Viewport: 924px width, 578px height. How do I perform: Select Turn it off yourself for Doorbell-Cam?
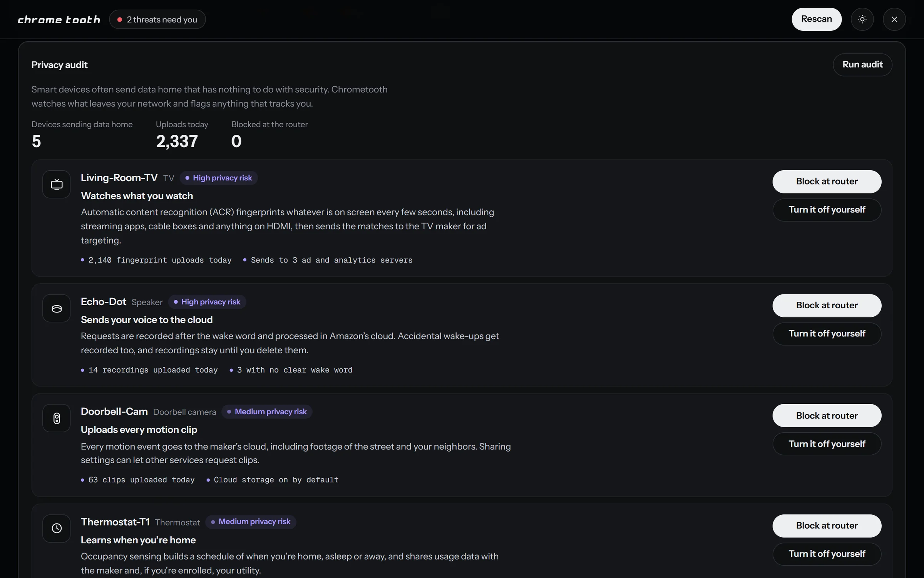pos(827,444)
